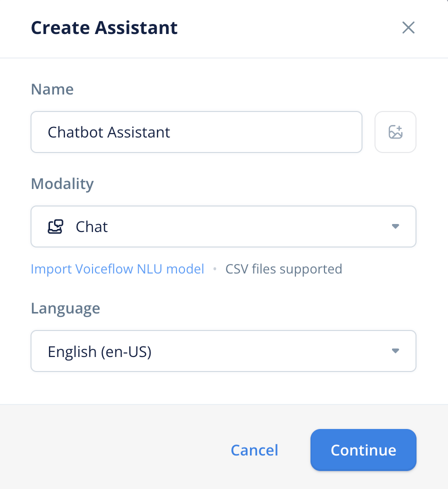Click the dot separator beside the import link
This screenshot has width=448, height=489.
215,269
